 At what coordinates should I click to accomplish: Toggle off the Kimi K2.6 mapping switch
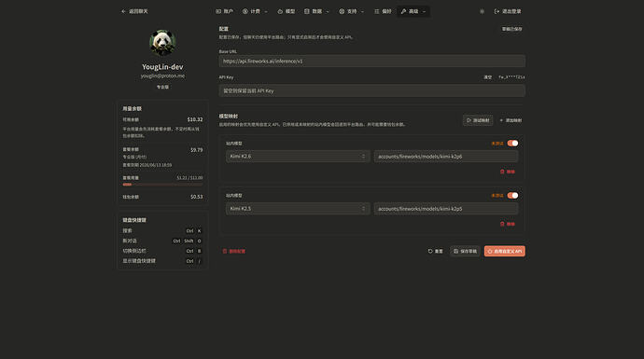point(512,144)
